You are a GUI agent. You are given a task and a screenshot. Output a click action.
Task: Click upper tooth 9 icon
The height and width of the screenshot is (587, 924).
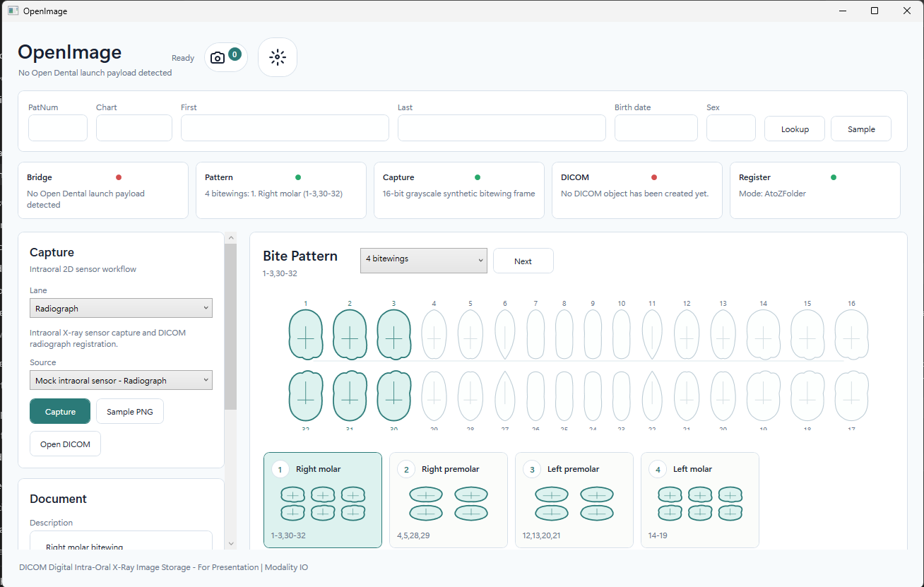coord(593,334)
